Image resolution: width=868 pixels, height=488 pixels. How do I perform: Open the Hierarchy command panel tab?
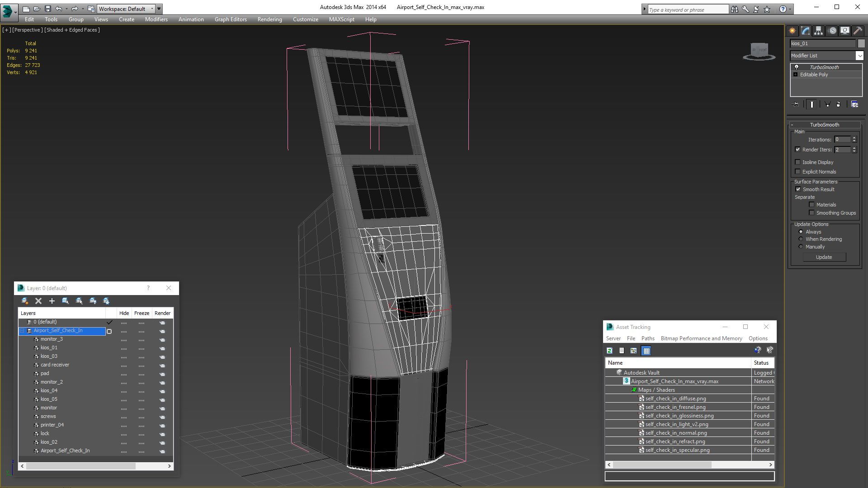818,31
